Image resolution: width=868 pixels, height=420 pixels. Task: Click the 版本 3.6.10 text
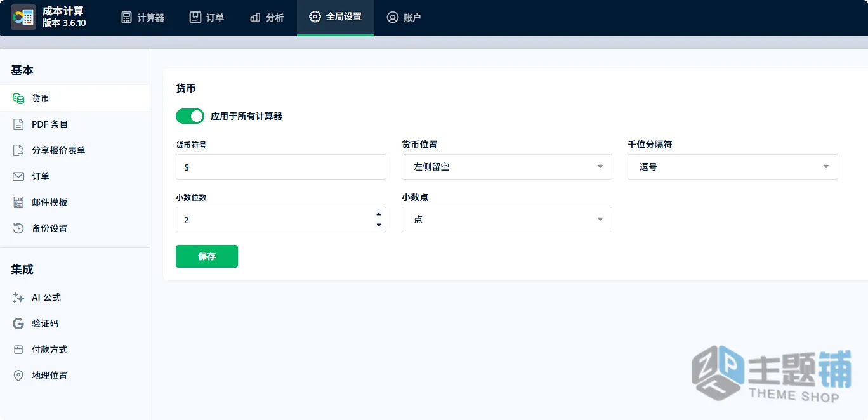[64, 23]
